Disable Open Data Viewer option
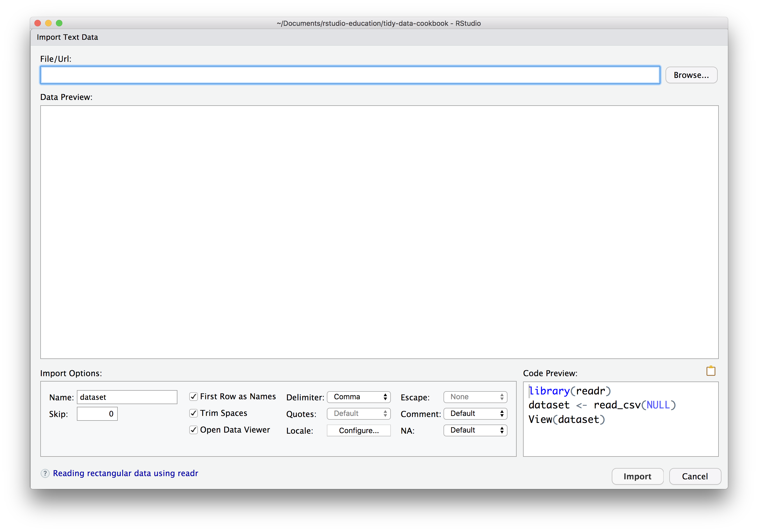758x532 pixels. [x=194, y=430]
